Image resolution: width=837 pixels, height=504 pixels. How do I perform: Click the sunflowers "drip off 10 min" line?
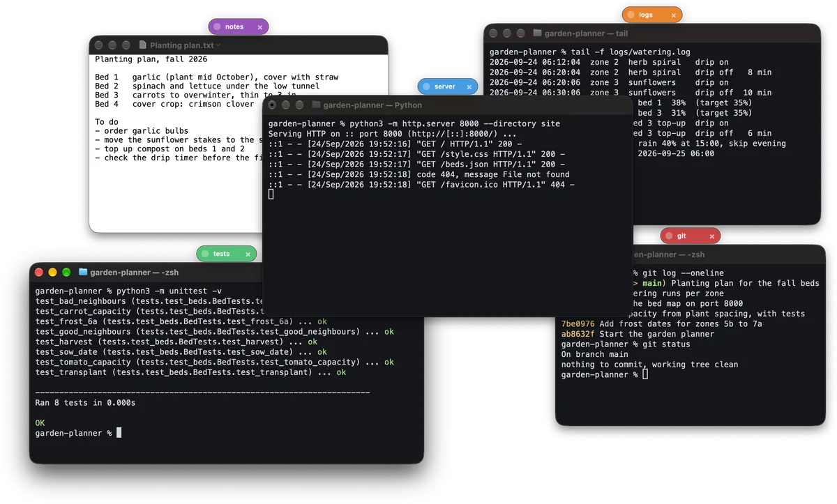click(631, 93)
